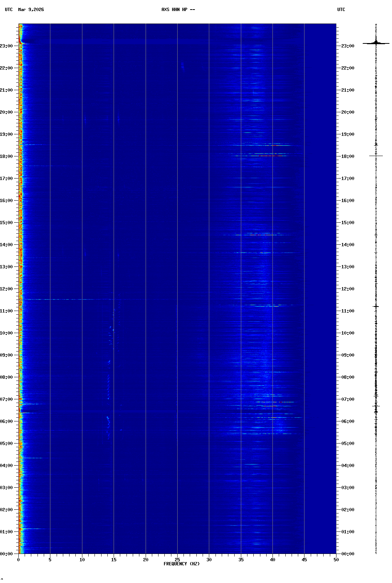Screen dimensions: 392x583
Task: Click the UTC label at top right
Action: [x=341, y=10]
